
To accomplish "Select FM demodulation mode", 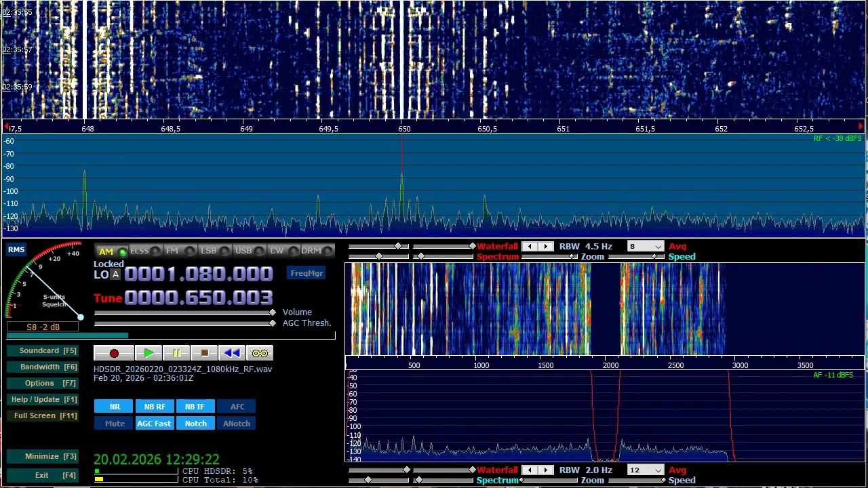I will coord(180,251).
